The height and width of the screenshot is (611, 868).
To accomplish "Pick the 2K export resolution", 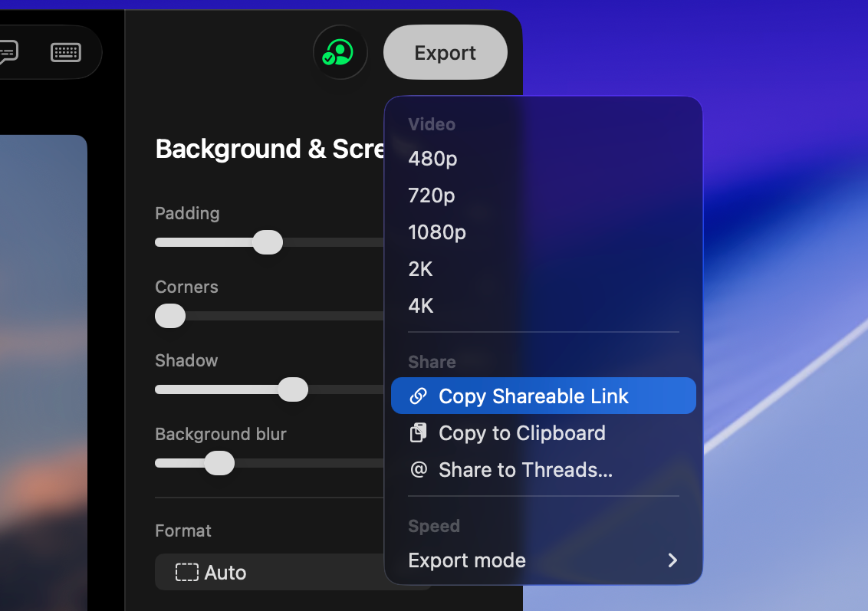I will (543, 269).
